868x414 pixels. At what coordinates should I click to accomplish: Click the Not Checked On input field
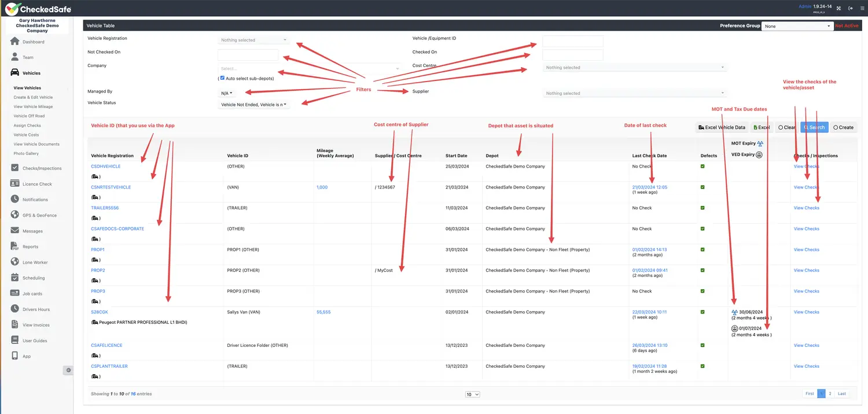click(x=248, y=55)
